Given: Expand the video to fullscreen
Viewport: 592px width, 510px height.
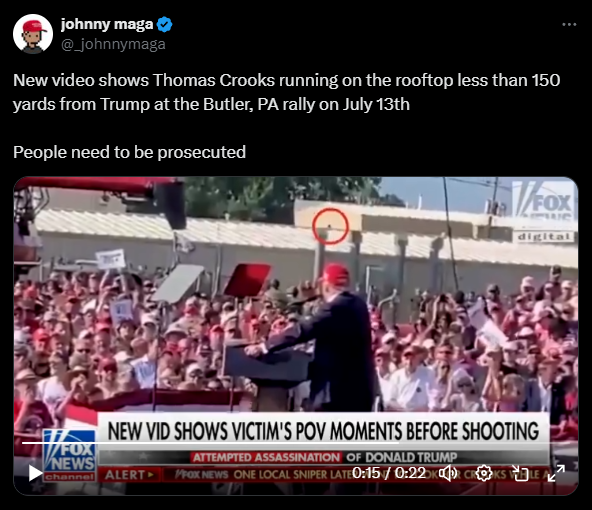Looking at the screenshot, I should tap(556, 473).
